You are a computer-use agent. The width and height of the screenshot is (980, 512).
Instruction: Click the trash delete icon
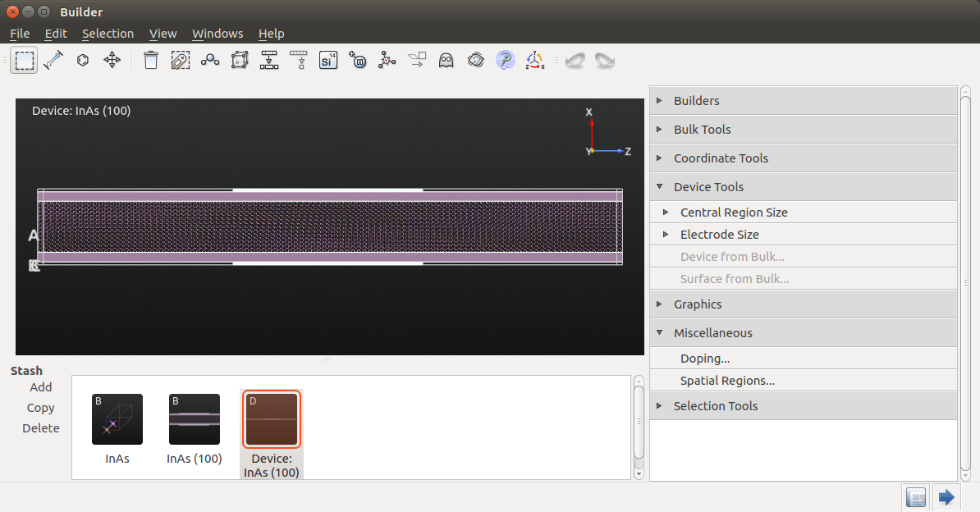coord(151,60)
